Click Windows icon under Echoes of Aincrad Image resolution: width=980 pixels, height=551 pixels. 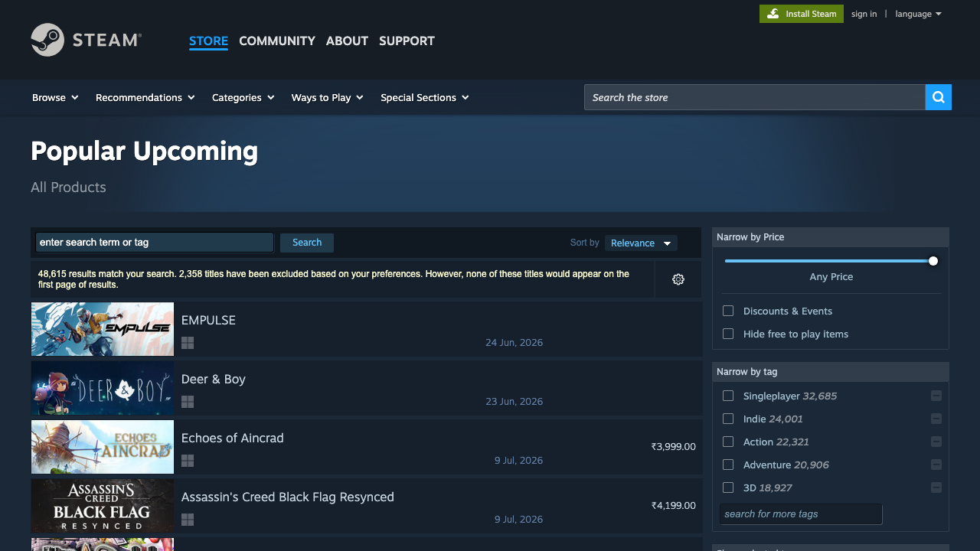click(x=188, y=461)
